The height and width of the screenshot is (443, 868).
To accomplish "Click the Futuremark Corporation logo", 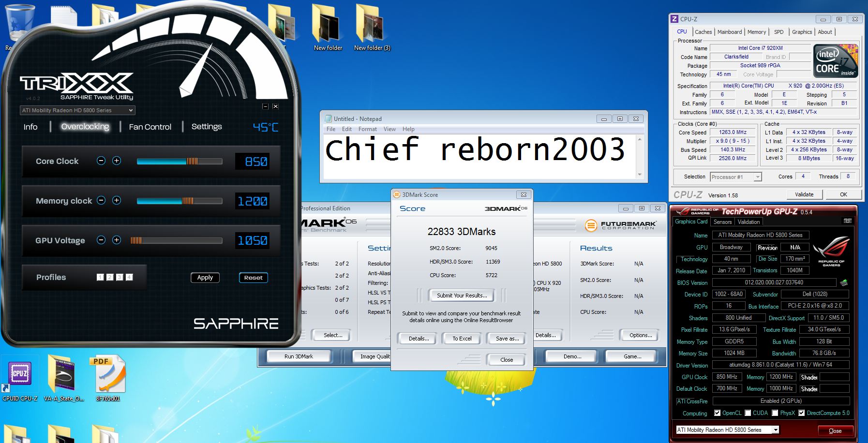I will point(621,225).
